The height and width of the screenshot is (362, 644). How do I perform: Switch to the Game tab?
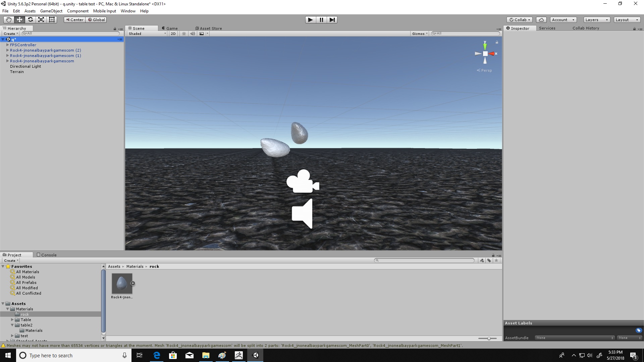(x=170, y=28)
